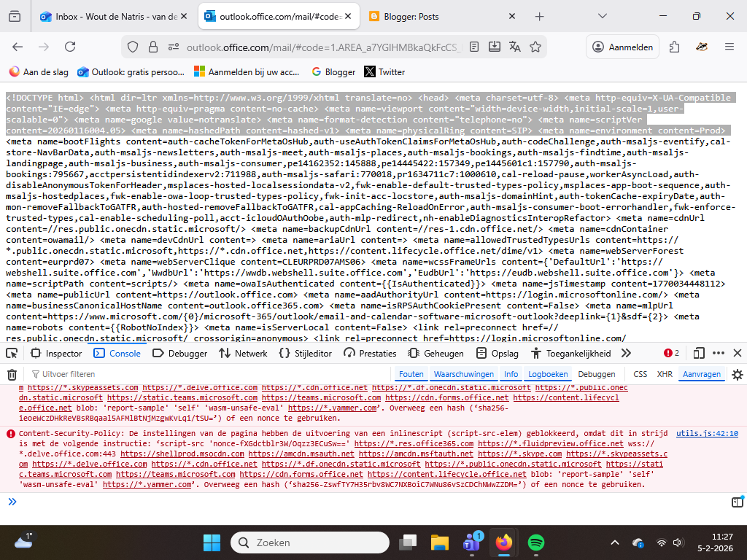Install this site as an app
747x560 pixels.
click(495, 47)
